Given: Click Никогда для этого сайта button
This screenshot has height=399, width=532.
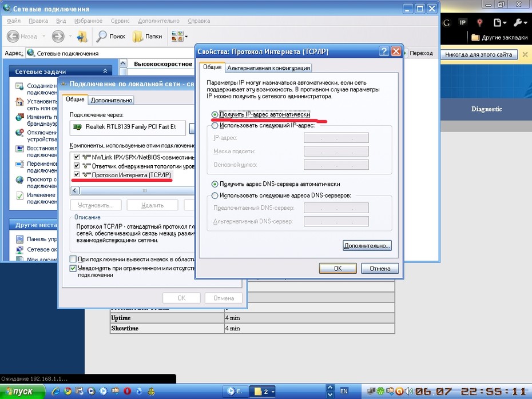Looking at the screenshot, I should [x=478, y=54].
